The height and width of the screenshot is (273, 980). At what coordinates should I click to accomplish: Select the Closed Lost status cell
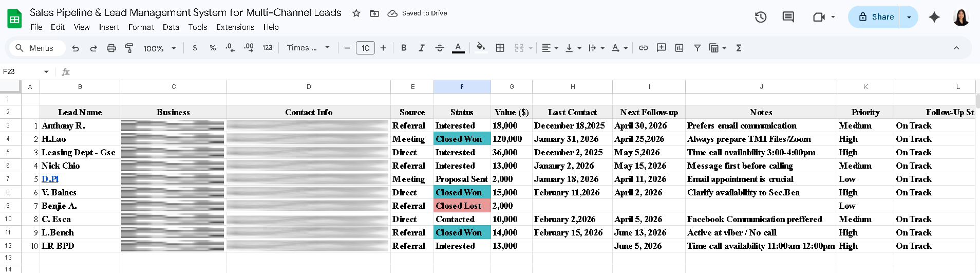tap(462, 206)
